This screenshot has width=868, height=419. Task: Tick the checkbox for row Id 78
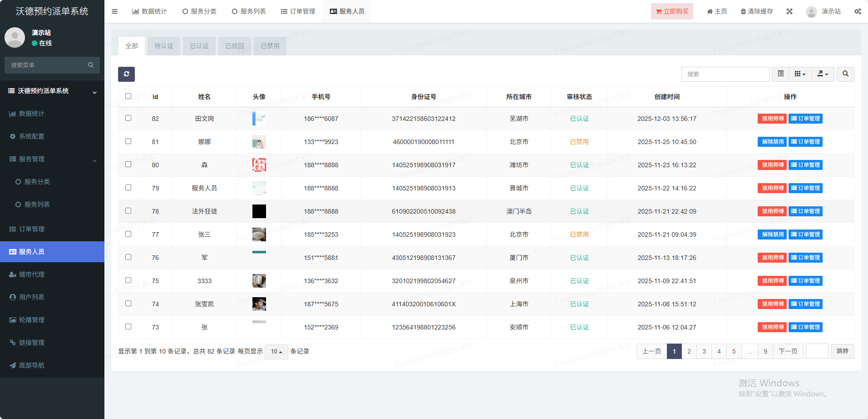pyautogui.click(x=128, y=211)
